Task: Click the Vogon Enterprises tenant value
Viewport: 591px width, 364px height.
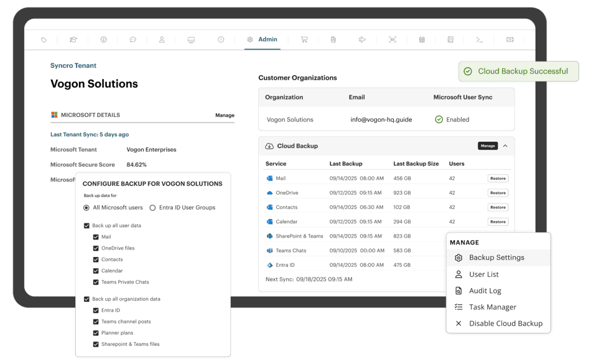Action: (x=152, y=149)
